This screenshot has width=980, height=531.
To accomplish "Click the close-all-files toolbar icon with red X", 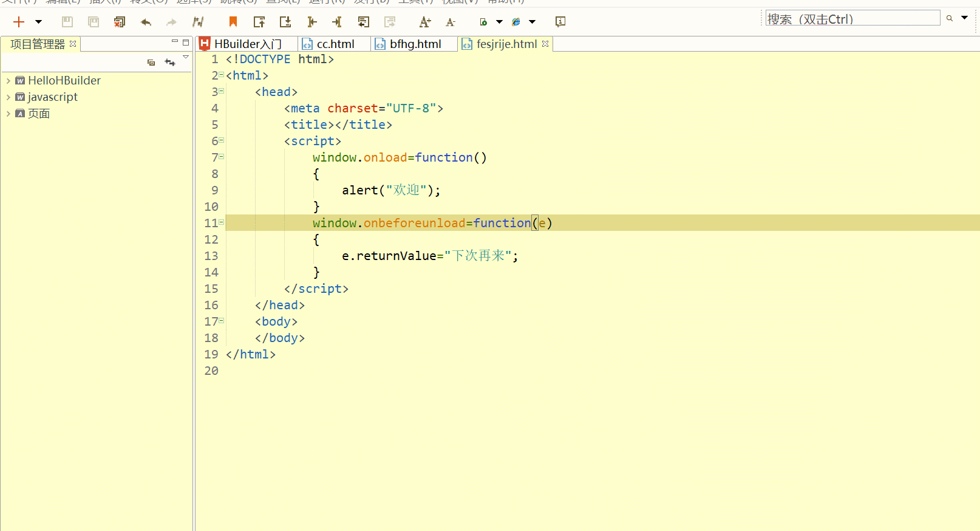I will pyautogui.click(x=120, y=22).
